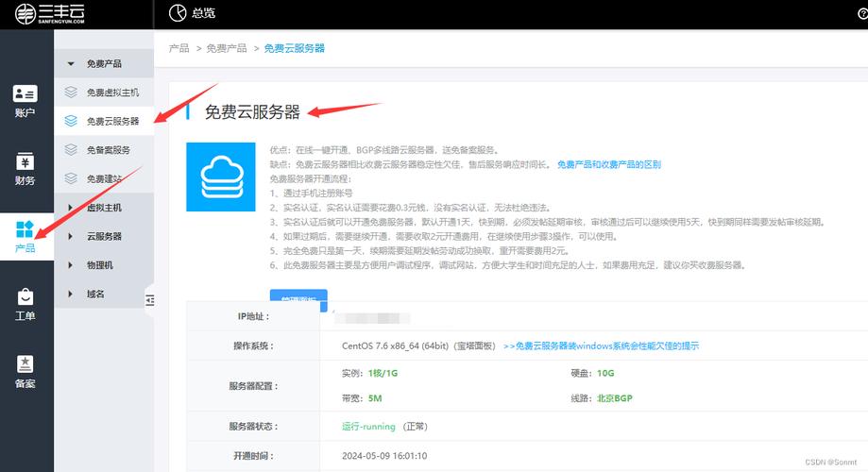Click the CentOS 7.6 x86_64 system text
The image size is (868, 472).
[418, 346]
